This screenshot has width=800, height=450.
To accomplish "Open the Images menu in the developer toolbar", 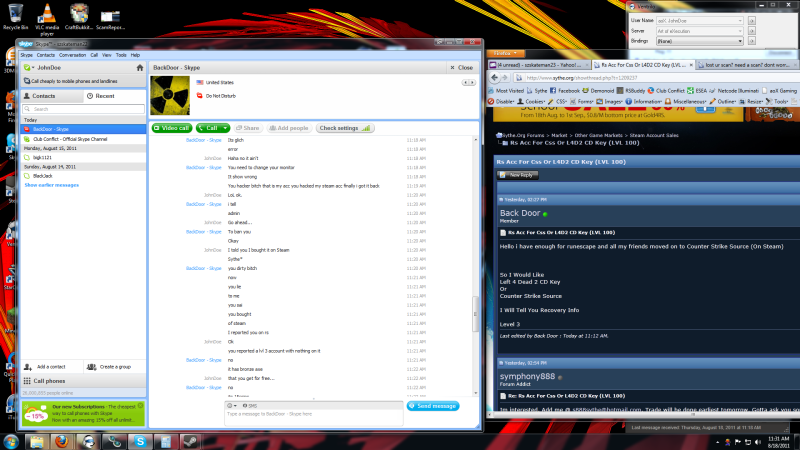I will click(x=610, y=102).
